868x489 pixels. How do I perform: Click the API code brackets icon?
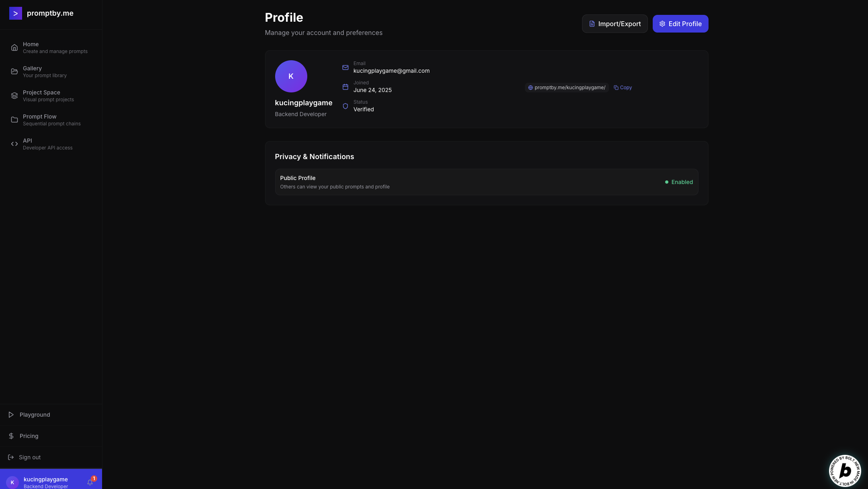pos(14,144)
